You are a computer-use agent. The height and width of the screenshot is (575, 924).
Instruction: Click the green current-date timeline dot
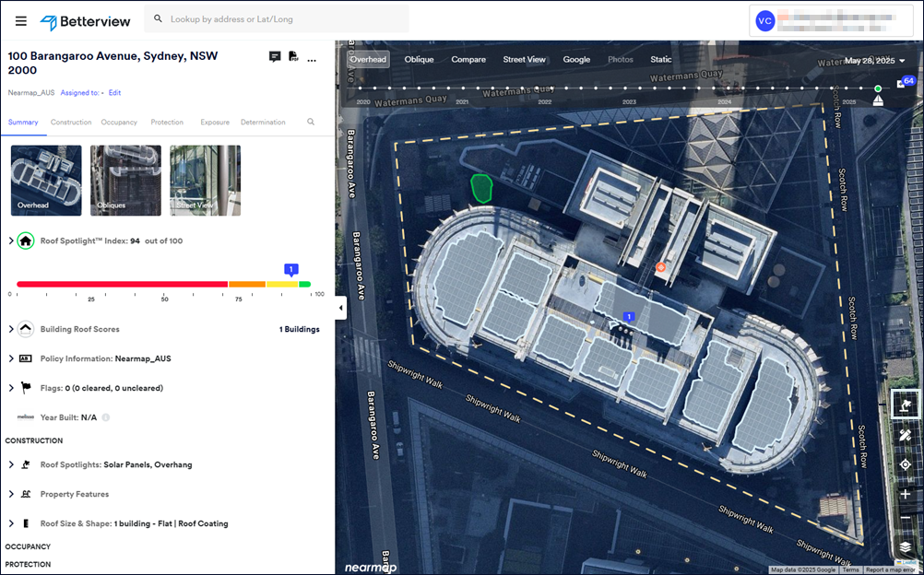coord(878,88)
